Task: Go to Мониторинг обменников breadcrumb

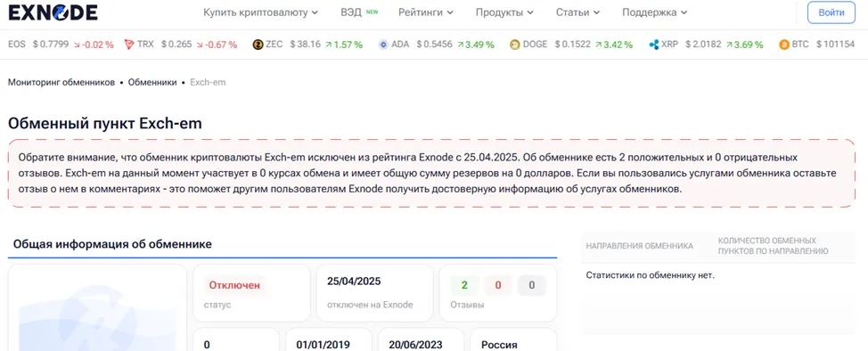Action: [61, 82]
